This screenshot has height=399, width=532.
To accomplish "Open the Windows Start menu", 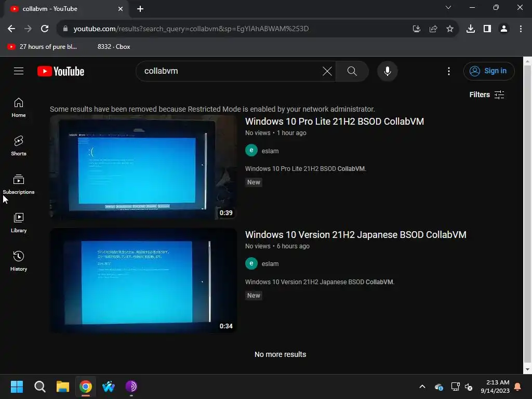I will click(17, 387).
